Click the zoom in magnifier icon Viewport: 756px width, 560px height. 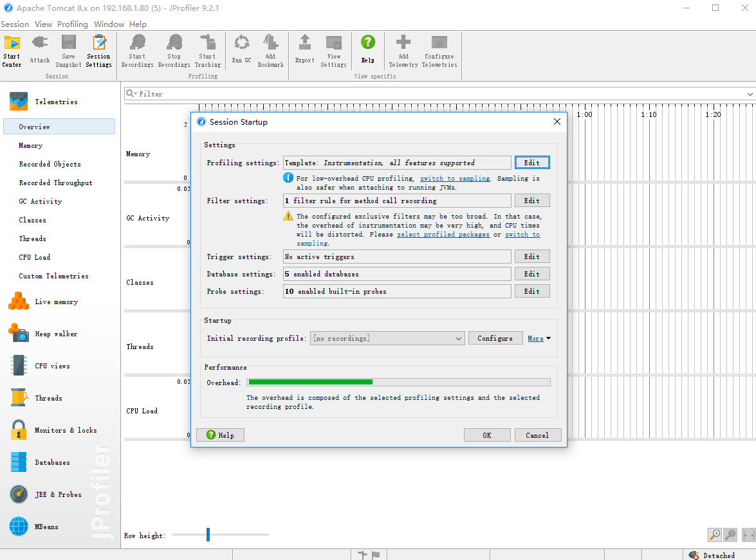point(715,534)
